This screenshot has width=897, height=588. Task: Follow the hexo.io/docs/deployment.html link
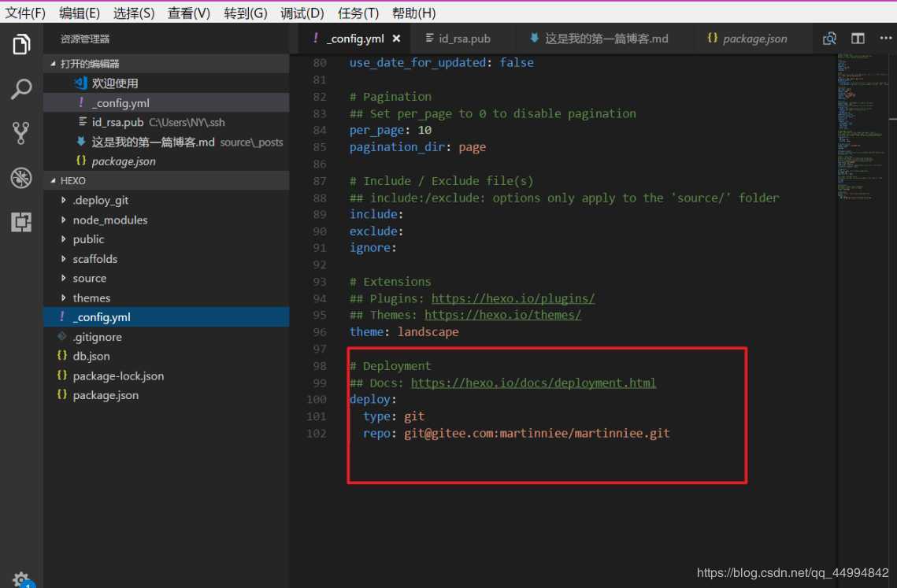[533, 383]
